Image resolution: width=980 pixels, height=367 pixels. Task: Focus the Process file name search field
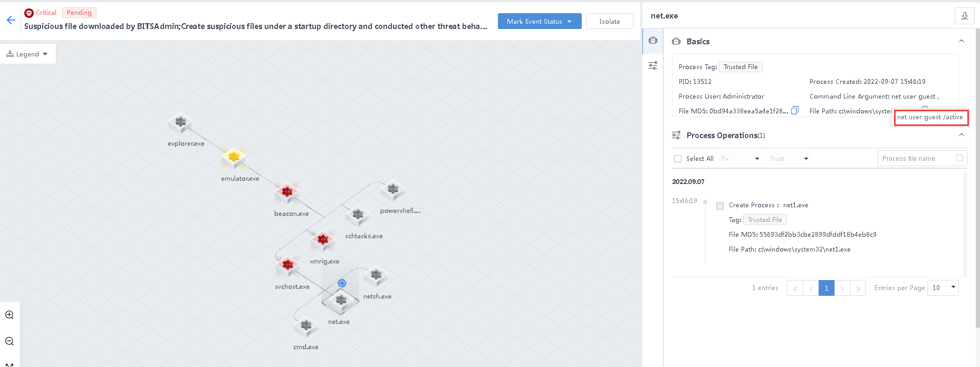917,158
